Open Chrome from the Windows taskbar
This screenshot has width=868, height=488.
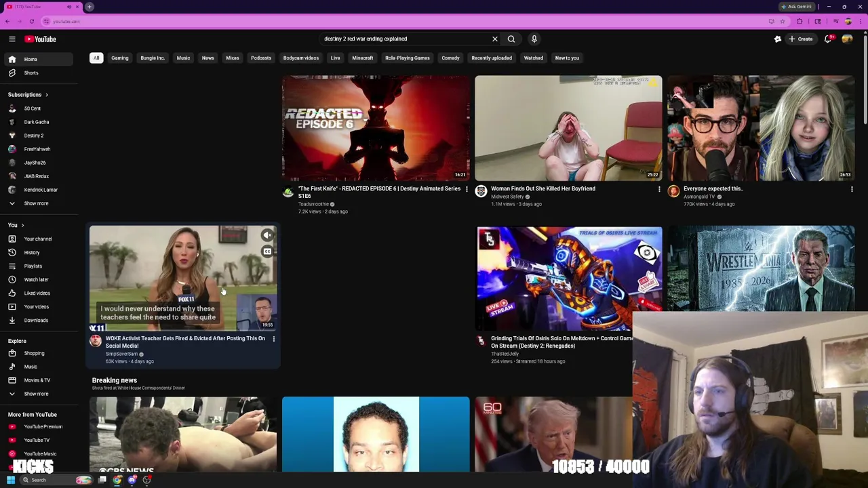click(x=117, y=480)
